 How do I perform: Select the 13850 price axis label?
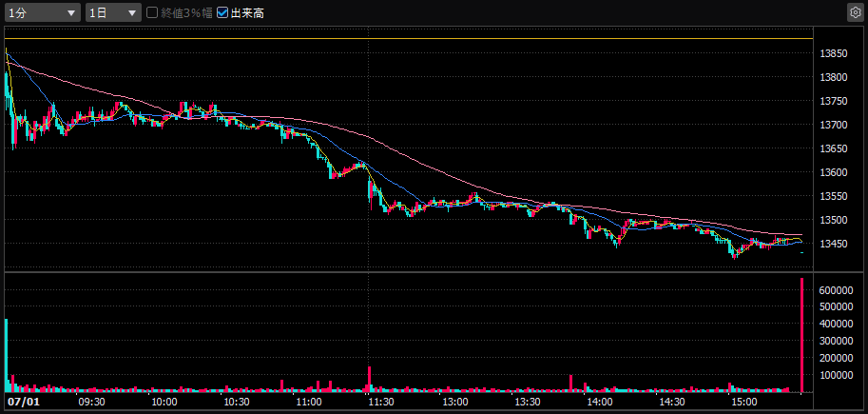click(834, 53)
